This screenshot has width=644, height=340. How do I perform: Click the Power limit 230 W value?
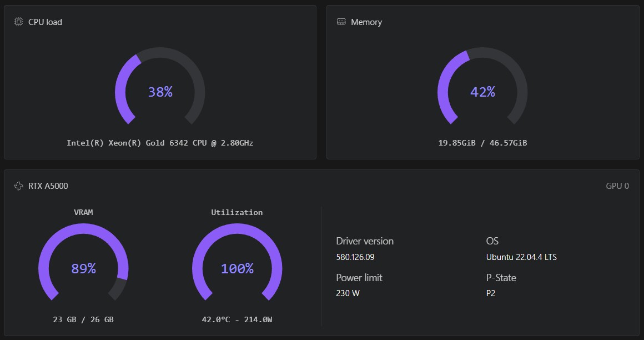pos(350,293)
